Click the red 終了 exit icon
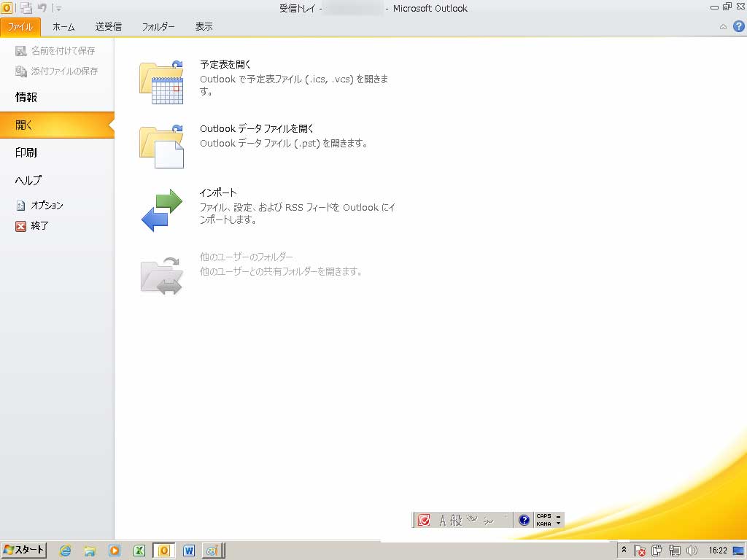This screenshot has height=560, width=747. click(21, 226)
